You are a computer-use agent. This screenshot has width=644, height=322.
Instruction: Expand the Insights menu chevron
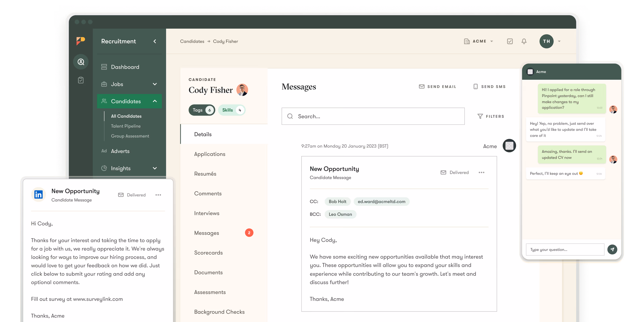pyautogui.click(x=155, y=168)
